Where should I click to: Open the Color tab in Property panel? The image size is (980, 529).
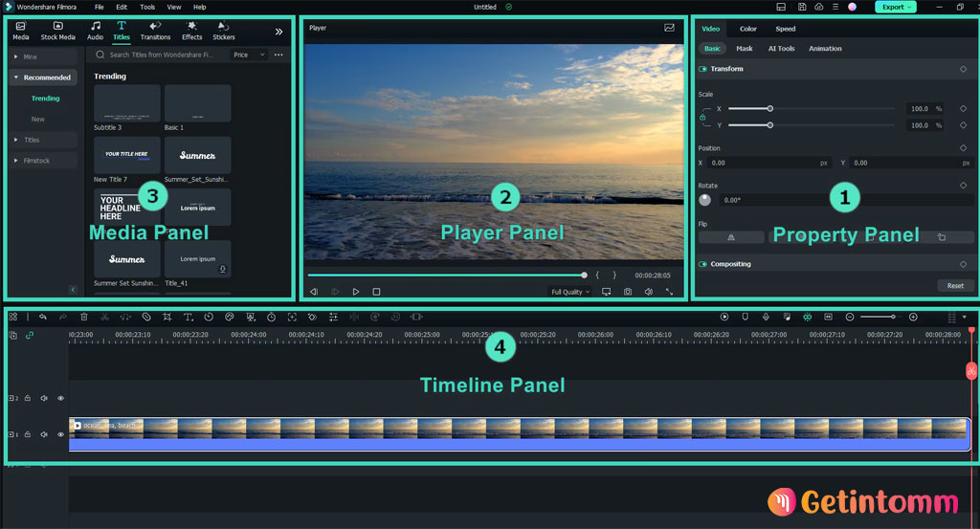(x=748, y=29)
